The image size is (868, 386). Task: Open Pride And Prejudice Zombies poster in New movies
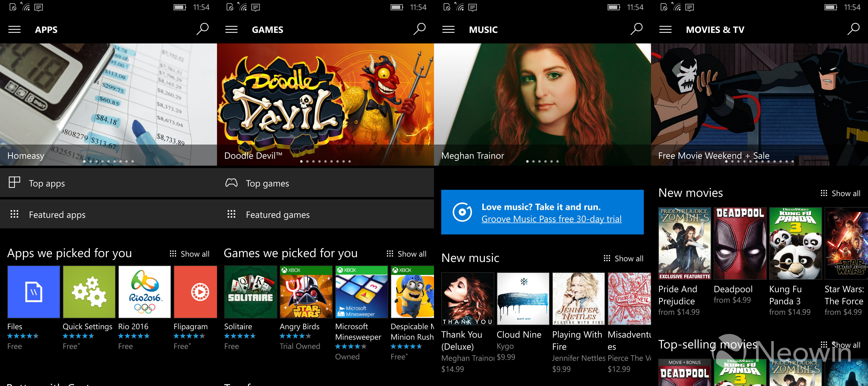click(685, 243)
